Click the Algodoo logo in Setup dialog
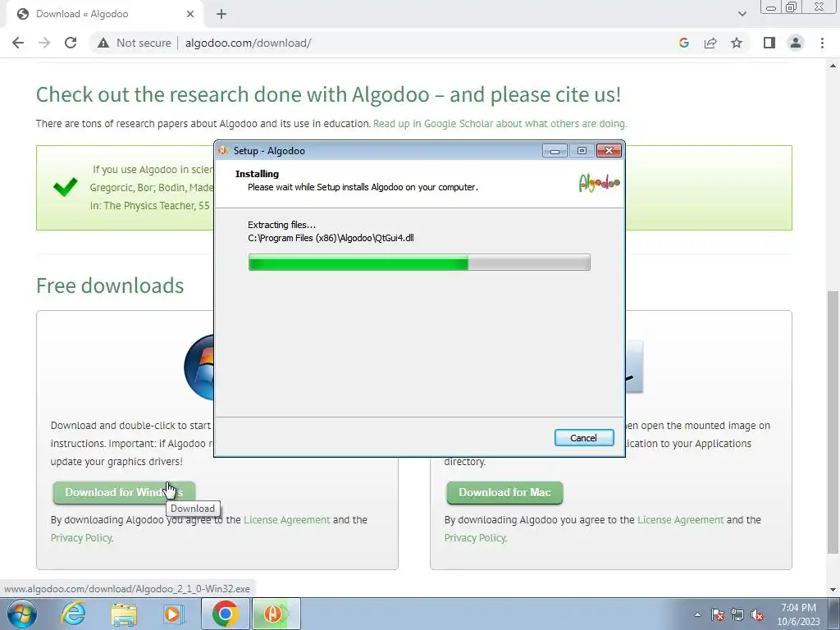 coord(599,183)
